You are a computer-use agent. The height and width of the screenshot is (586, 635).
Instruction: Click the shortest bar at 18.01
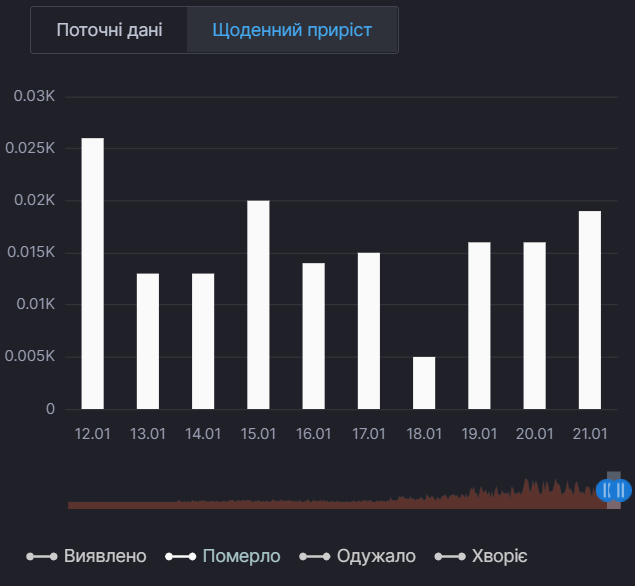[x=424, y=383]
